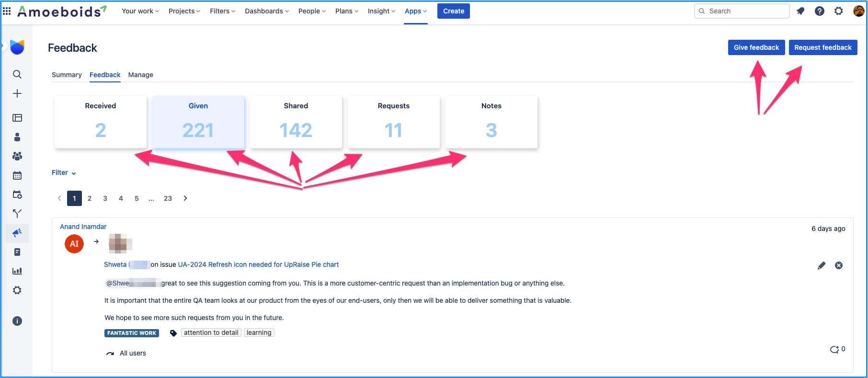This screenshot has width=868, height=378.
Task: Select the Requests card
Action: tap(394, 122)
